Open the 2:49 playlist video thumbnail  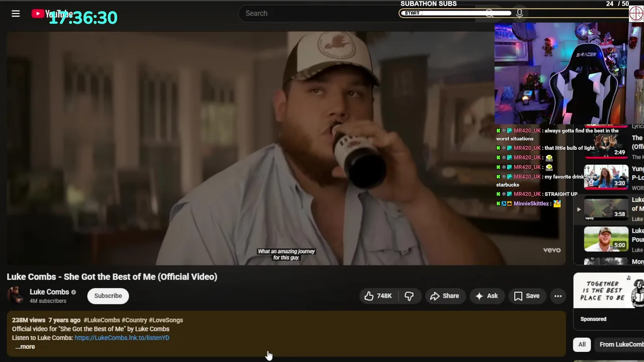[606, 146]
